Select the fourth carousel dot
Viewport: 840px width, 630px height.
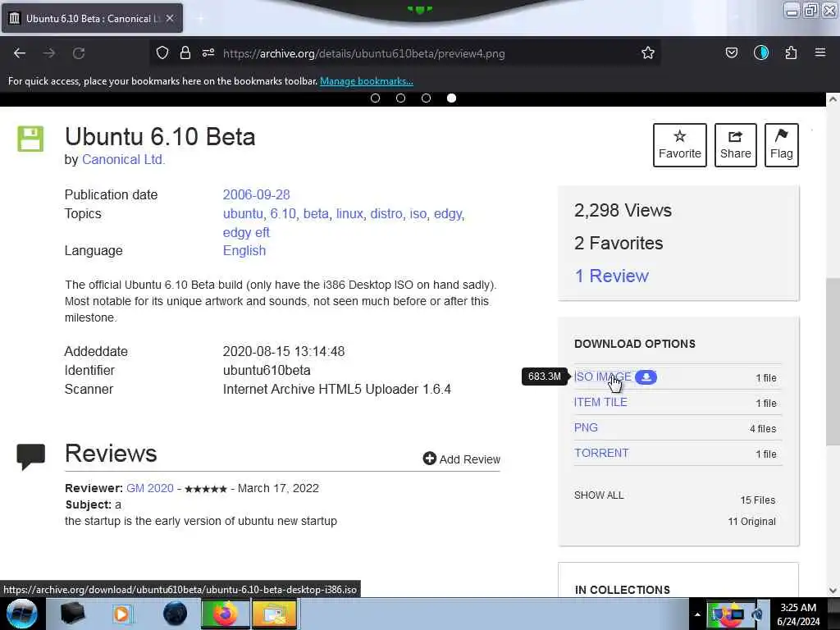452,98
